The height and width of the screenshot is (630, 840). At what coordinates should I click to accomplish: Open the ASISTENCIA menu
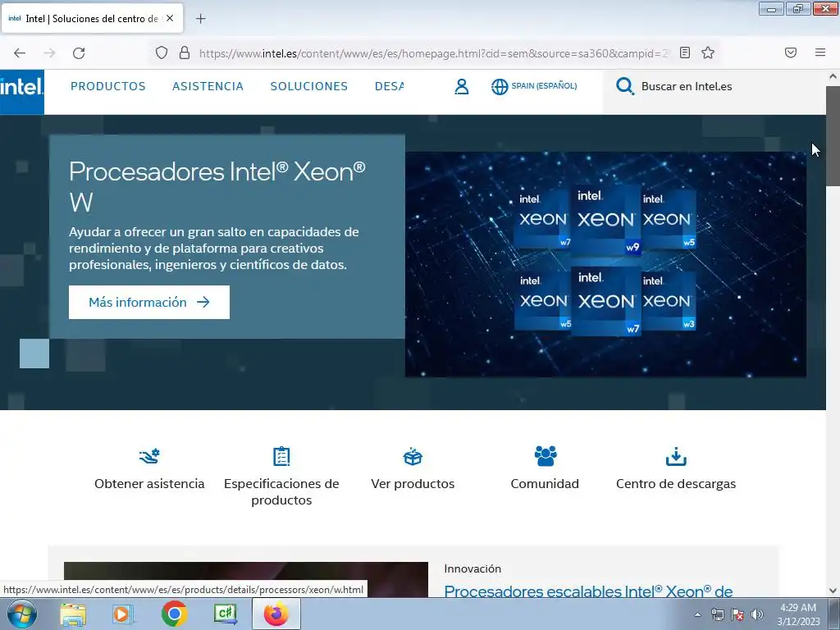click(x=208, y=86)
